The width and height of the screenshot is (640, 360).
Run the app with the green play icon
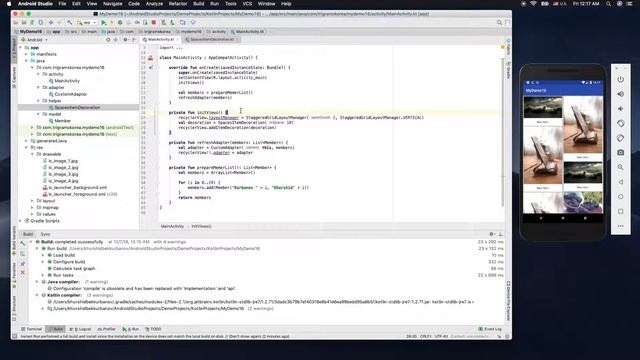(x=104, y=22)
